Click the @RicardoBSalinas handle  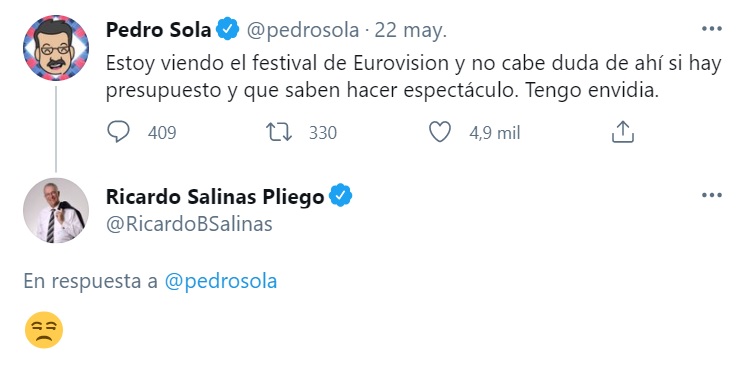pos(189,224)
